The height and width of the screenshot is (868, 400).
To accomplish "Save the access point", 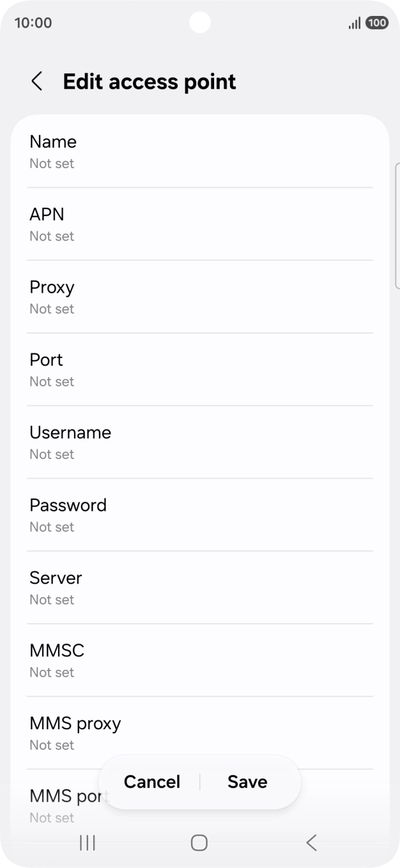I will (247, 782).
